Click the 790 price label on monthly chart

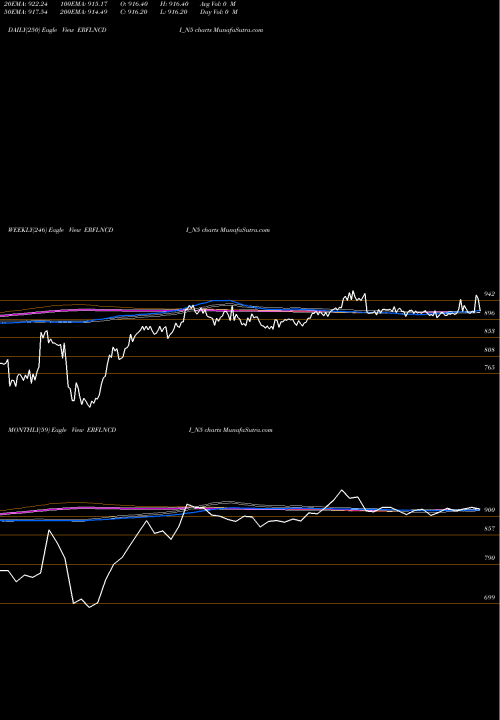489,558
